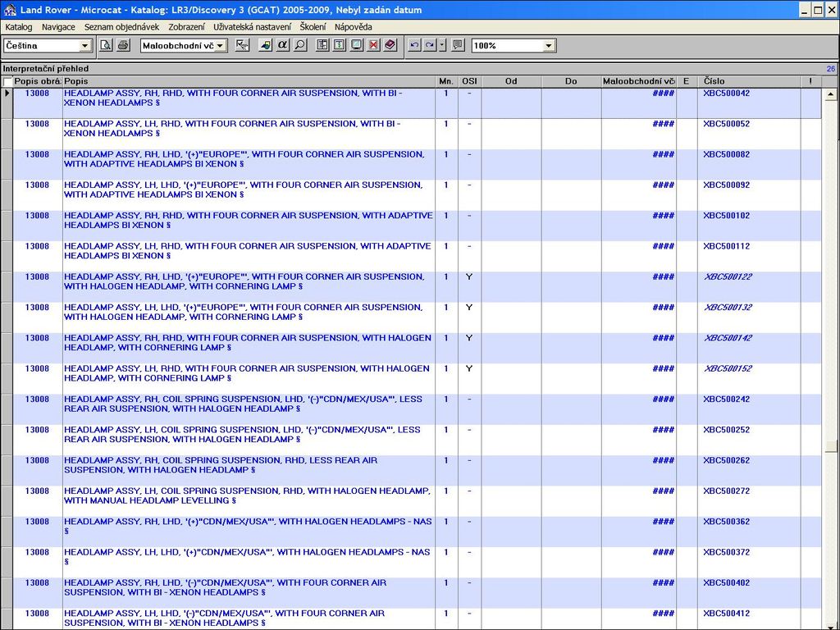Image resolution: width=840 pixels, height=630 pixels.
Task: Click the print preview icon
Action: [106, 45]
